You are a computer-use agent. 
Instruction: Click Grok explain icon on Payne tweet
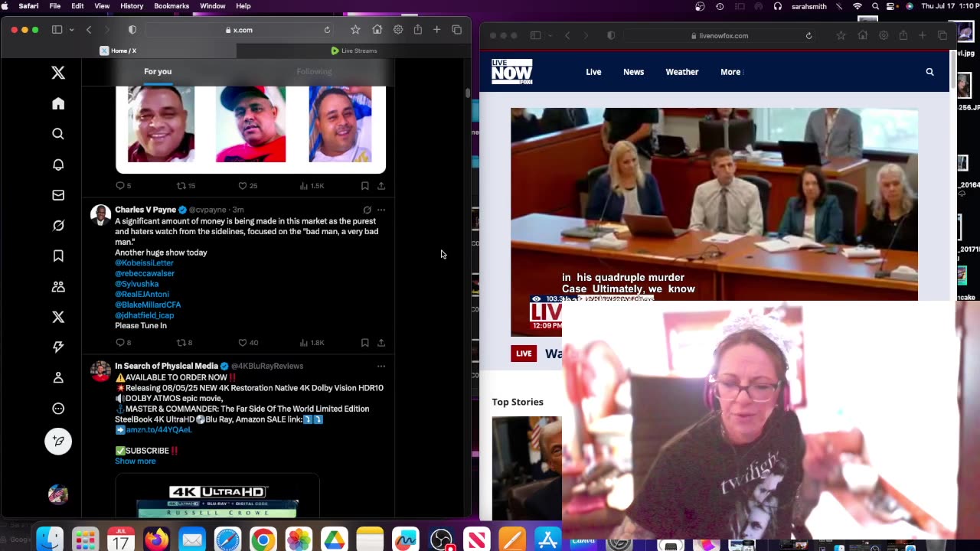point(367,210)
